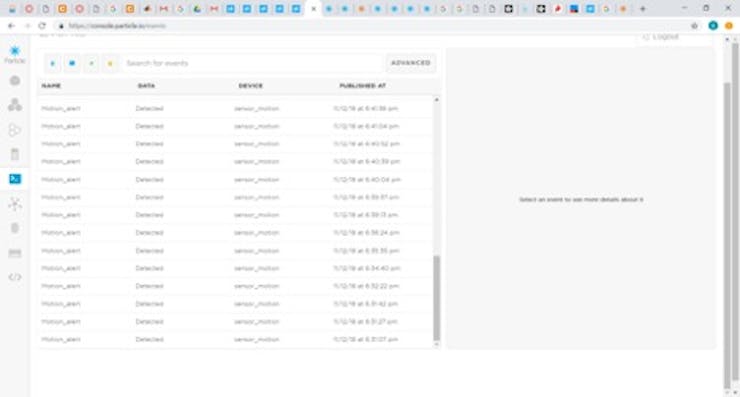Open SIM Cards from the sidebar
The height and width of the screenshot is (397, 740).
click(x=15, y=154)
